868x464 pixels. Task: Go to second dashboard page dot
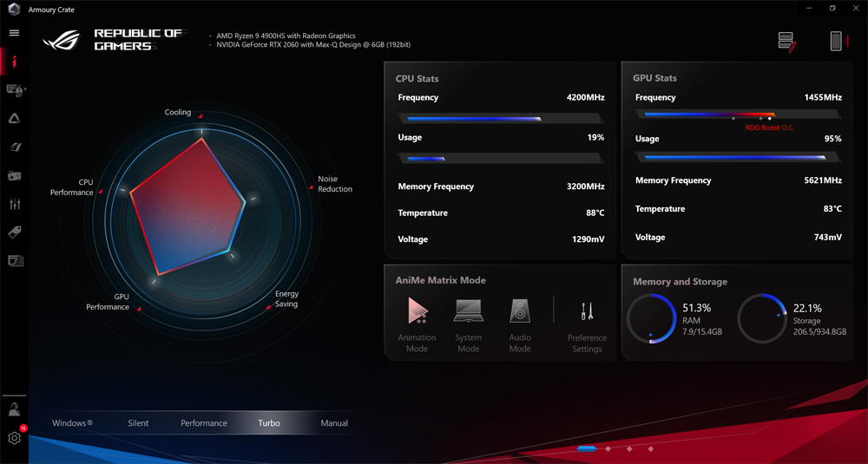click(x=608, y=448)
